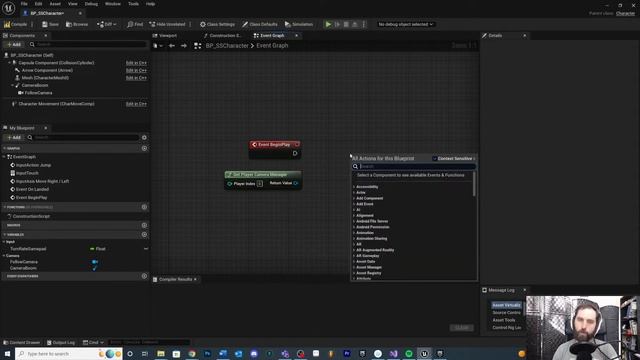Add new function via Functions plus icon
This screenshot has width=640, height=360.
(144, 207)
